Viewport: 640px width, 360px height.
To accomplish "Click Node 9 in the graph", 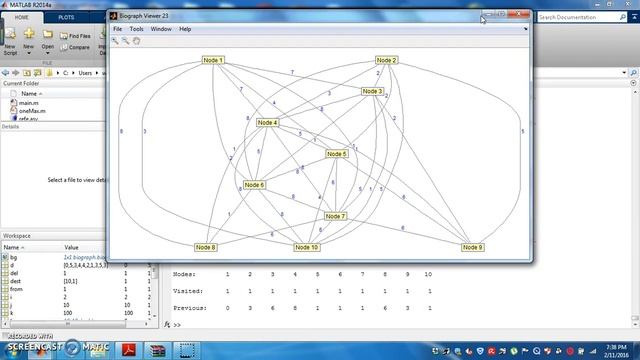I will point(473,247).
